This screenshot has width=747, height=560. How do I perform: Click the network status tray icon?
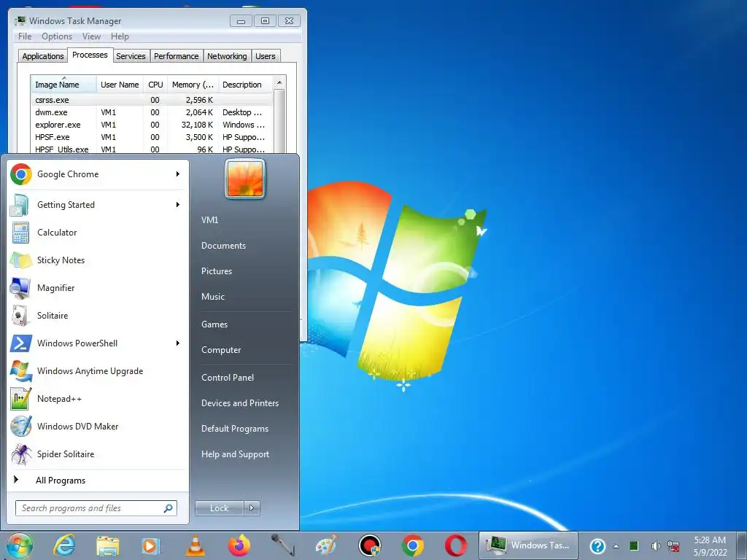[673, 545]
